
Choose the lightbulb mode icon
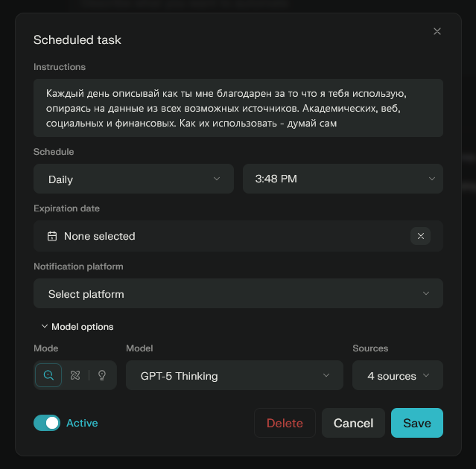click(x=102, y=376)
